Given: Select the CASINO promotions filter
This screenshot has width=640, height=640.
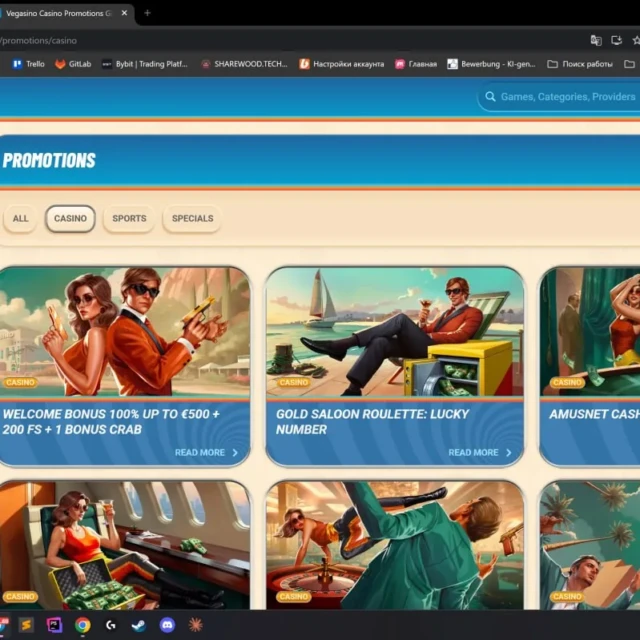Looking at the screenshot, I should coord(70,219).
